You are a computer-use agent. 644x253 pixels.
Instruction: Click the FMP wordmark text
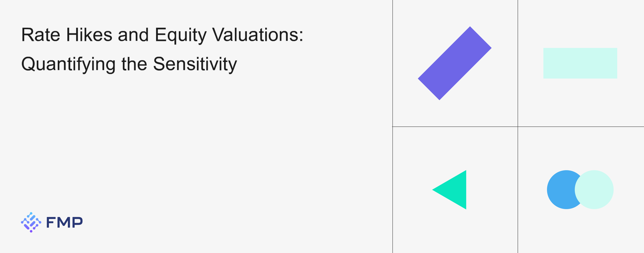point(64,222)
